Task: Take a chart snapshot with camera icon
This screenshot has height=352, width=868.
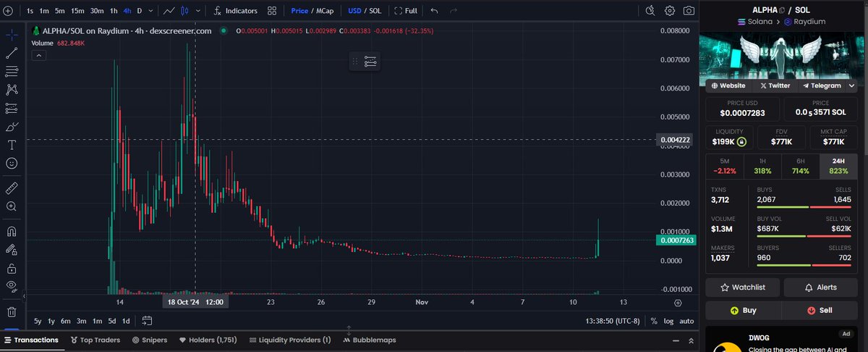Action: click(x=689, y=11)
